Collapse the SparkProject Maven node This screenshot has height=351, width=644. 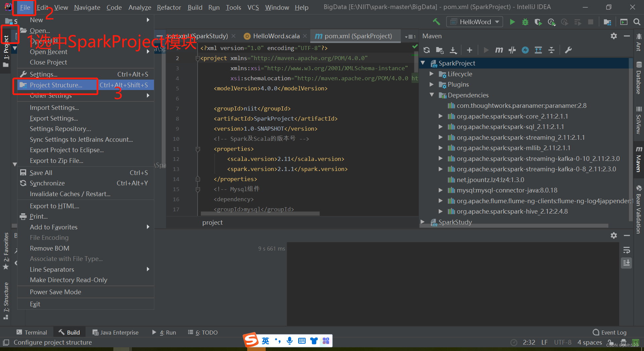pos(423,63)
